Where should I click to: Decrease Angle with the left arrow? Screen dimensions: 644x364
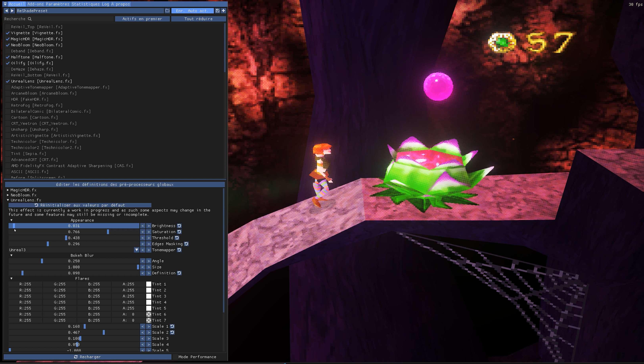(143, 261)
